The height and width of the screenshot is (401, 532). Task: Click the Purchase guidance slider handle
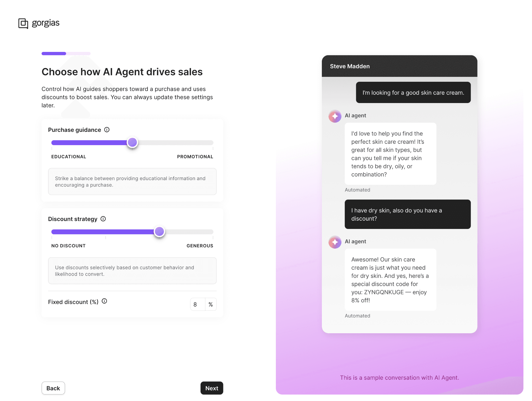pyautogui.click(x=132, y=142)
